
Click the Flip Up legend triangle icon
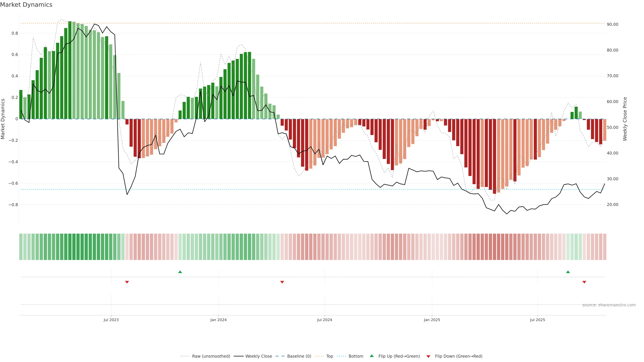pyautogui.click(x=371, y=356)
